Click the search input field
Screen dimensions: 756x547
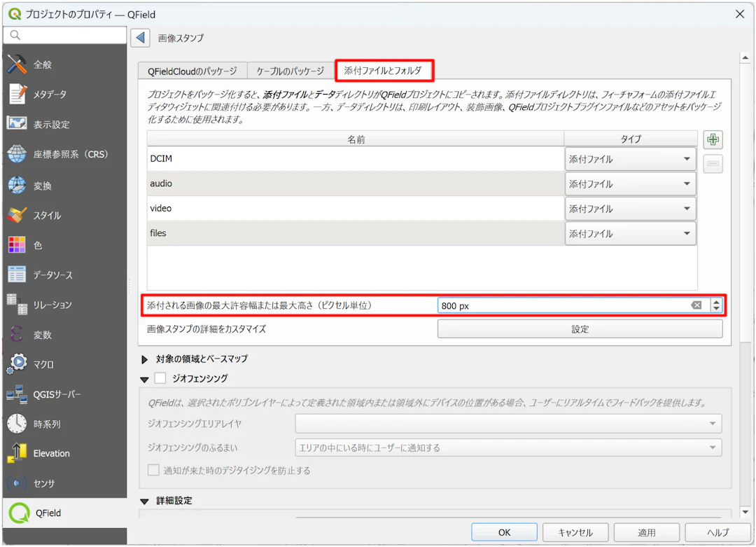tap(65, 35)
